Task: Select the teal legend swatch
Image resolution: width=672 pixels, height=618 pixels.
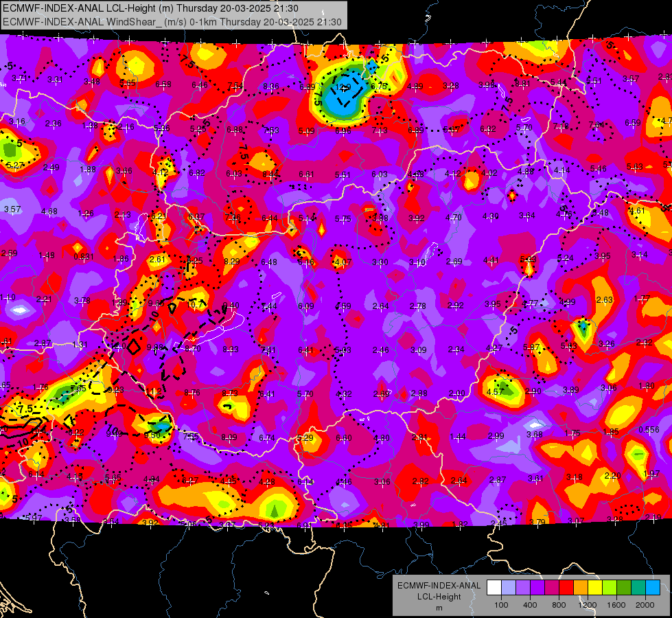Action: coord(638,588)
